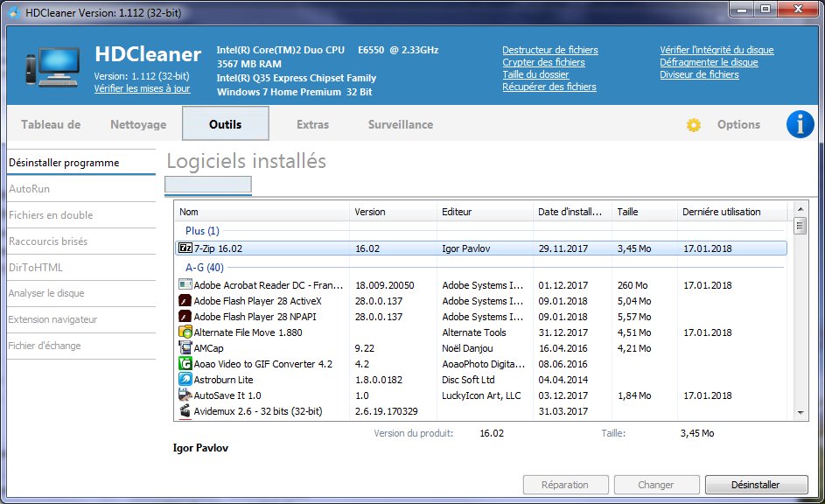Open Fichiers en double tool

[x=81, y=215]
